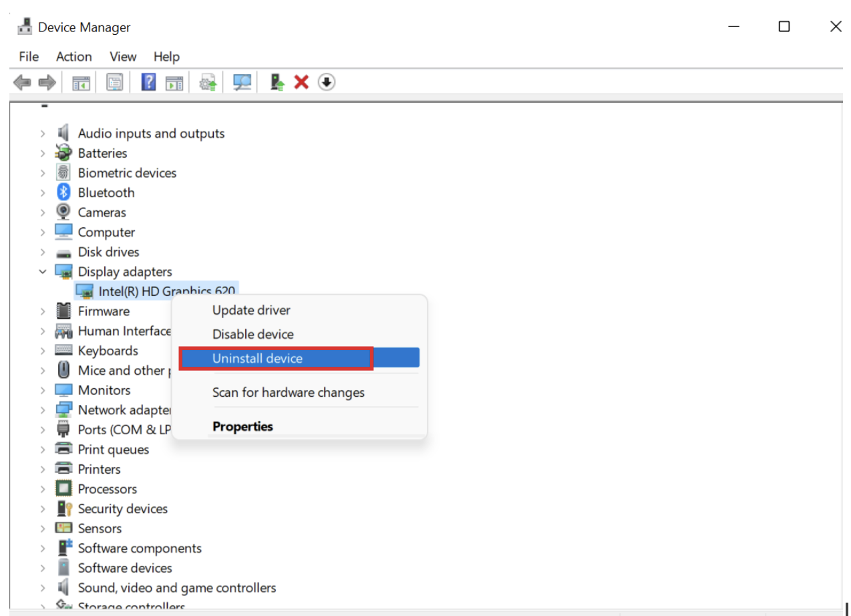
Task: Click the Uninstall device red X toolbar icon
Action: [300, 82]
